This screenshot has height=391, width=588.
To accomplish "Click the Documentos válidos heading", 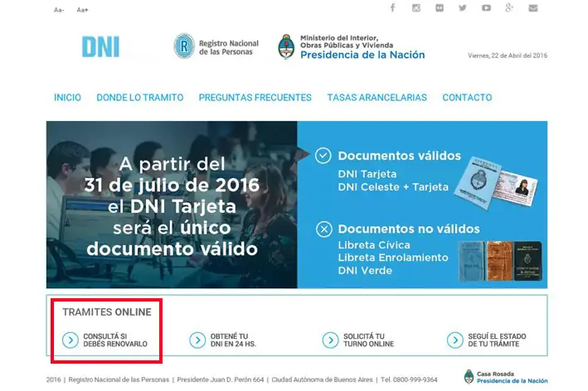I will click(x=400, y=156).
